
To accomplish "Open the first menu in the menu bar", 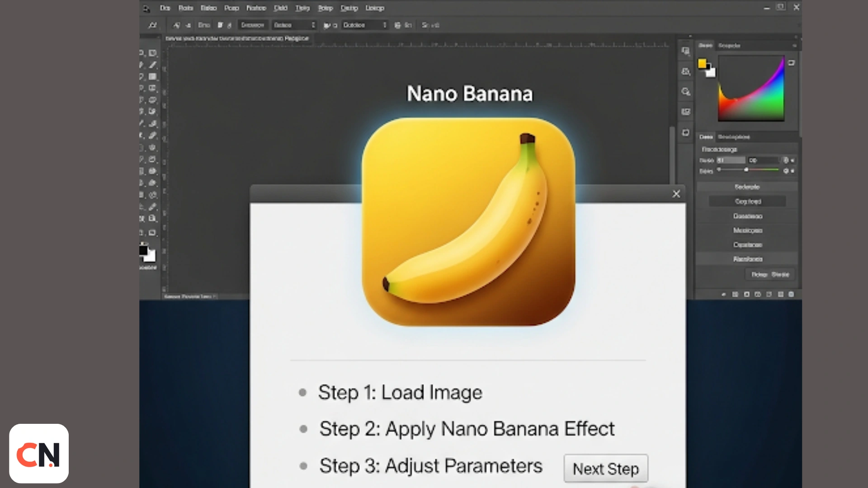I will click(165, 8).
